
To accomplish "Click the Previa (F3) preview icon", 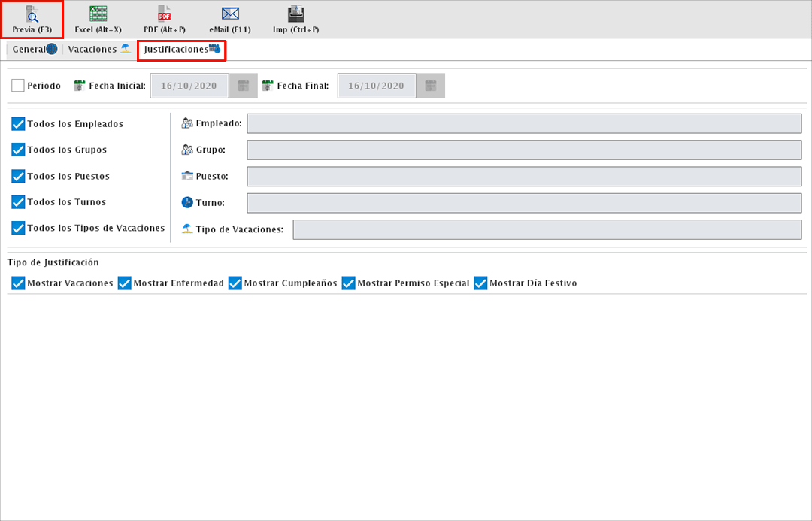I will 32,14.
